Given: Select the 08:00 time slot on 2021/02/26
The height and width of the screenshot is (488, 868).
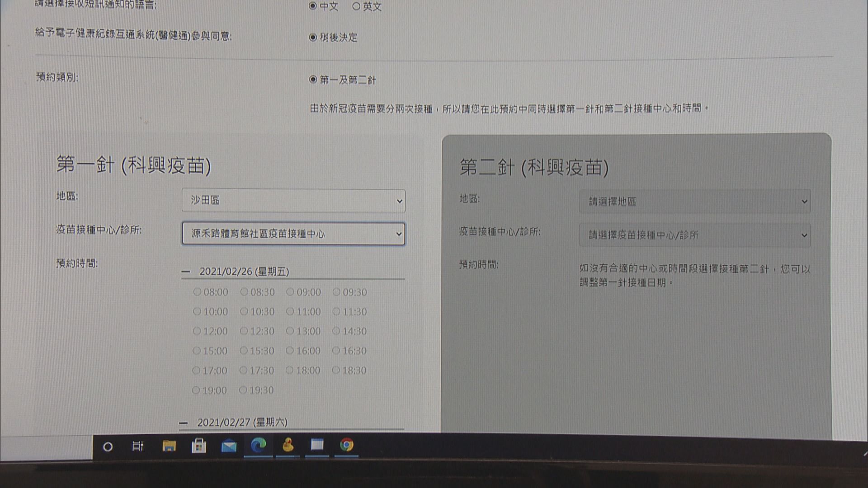Looking at the screenshot, I should click(197, 292).
